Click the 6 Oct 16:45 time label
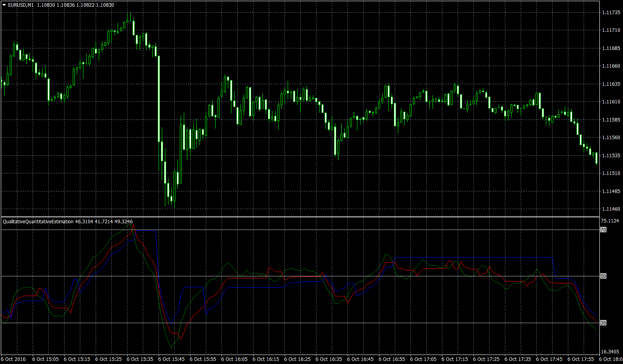The height and width of the screenshot is (364, 623). point(360,359)
